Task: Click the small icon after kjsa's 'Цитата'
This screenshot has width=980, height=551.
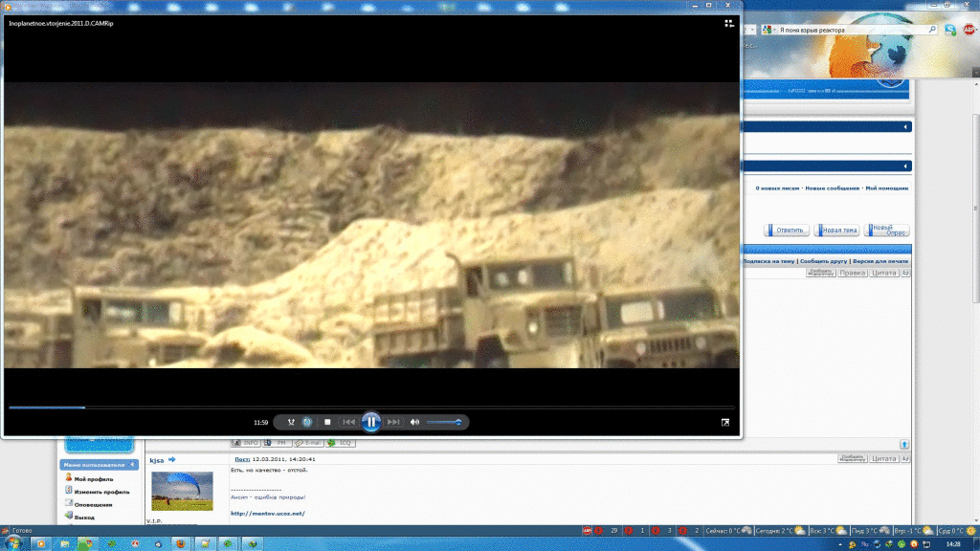Action: [x=905, y=458]
